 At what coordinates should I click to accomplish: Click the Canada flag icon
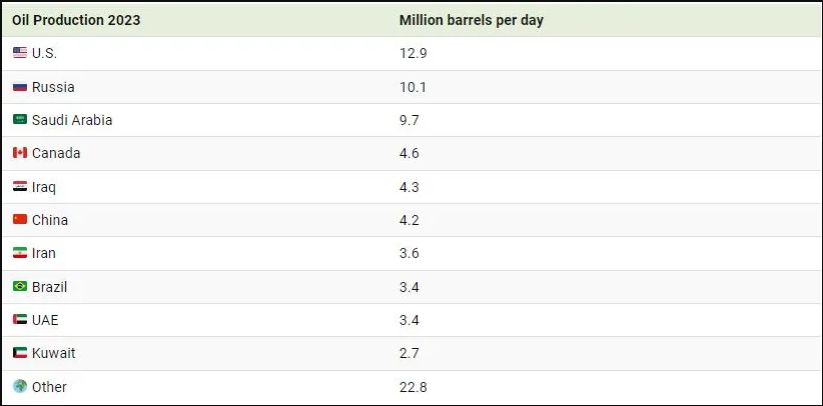[x=20, y=153]
